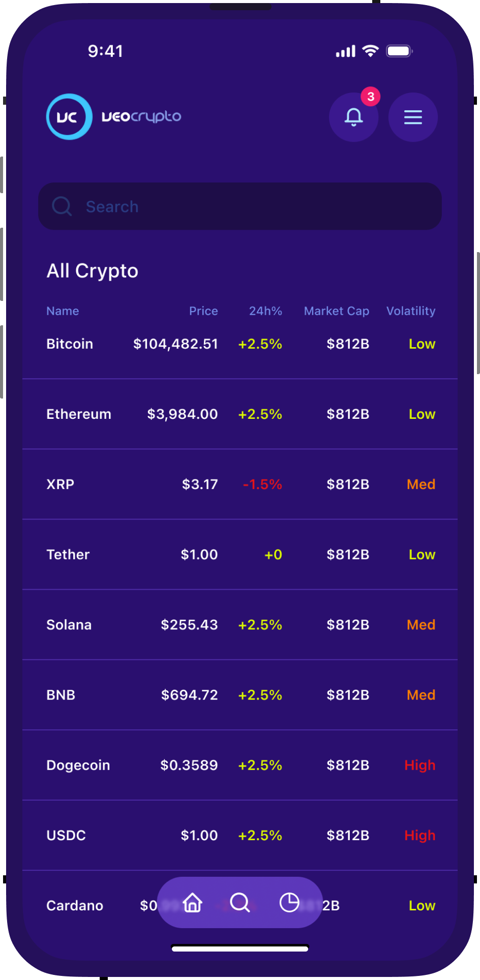
Task: Click the magnifier icon in search field
Action: (62, 206)
